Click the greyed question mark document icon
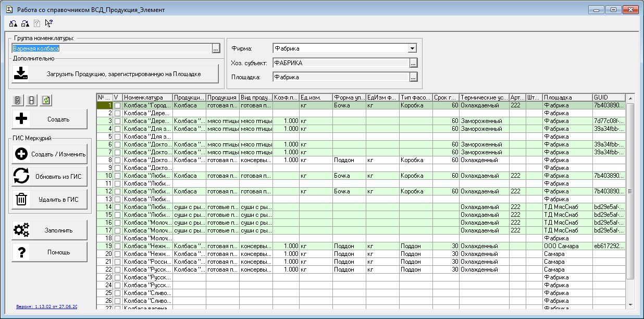The height and width of the screenshot is (319, 644). (x=37, y=23)
